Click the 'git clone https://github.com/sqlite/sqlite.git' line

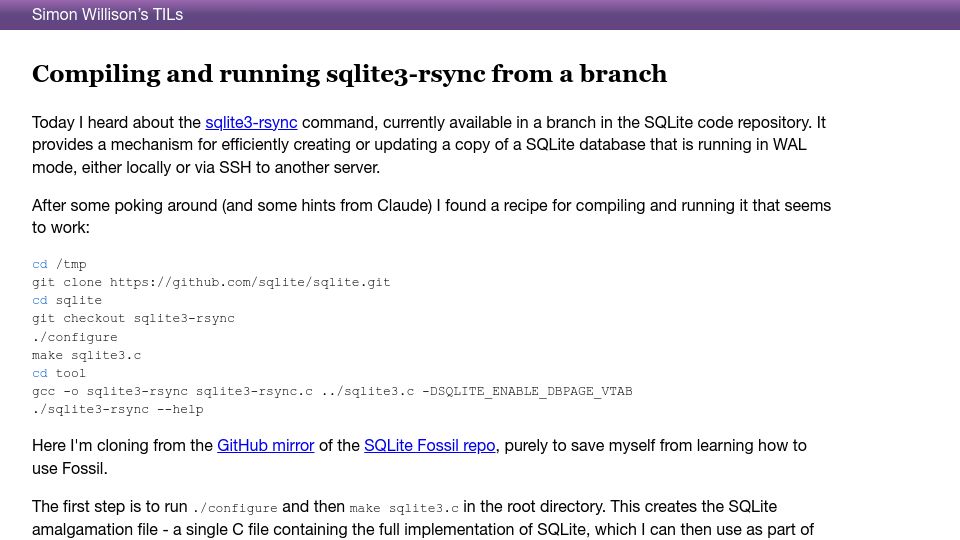pyautogui.click(x=211, y=282)
